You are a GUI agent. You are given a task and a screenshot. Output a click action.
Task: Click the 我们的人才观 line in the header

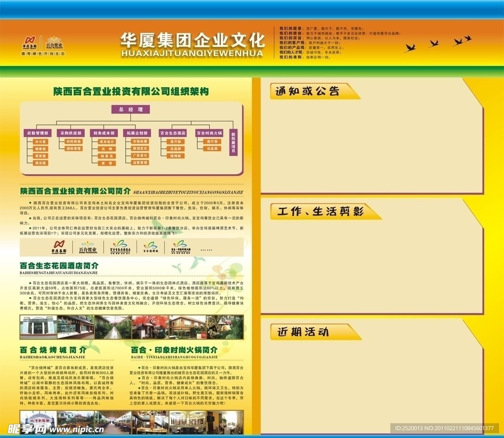point(311,52)
